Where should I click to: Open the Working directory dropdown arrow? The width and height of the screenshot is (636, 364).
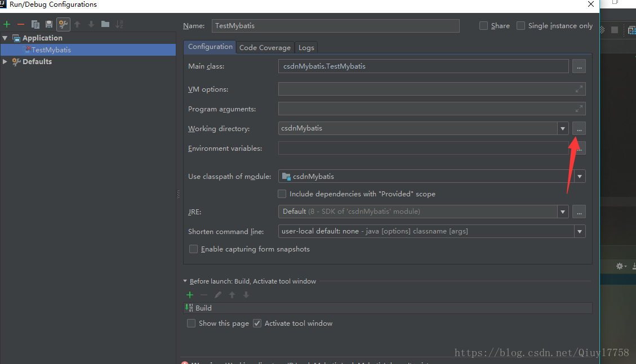tap(563, 129)
